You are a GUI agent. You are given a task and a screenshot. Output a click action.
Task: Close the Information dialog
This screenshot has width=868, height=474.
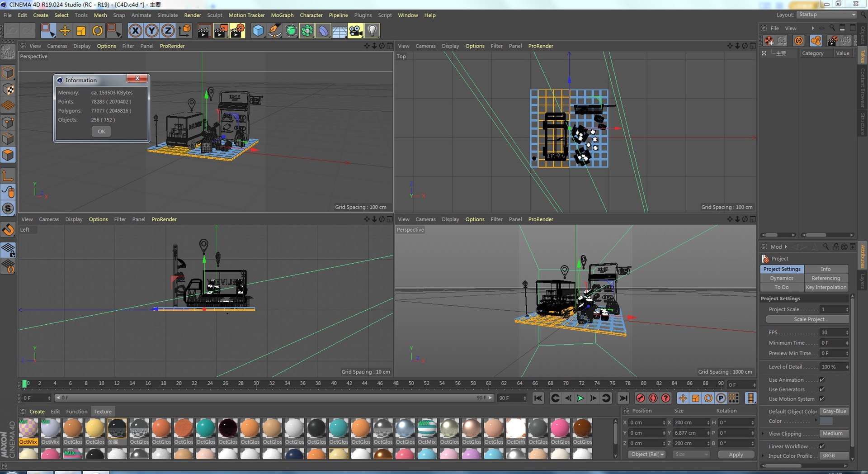137,78
